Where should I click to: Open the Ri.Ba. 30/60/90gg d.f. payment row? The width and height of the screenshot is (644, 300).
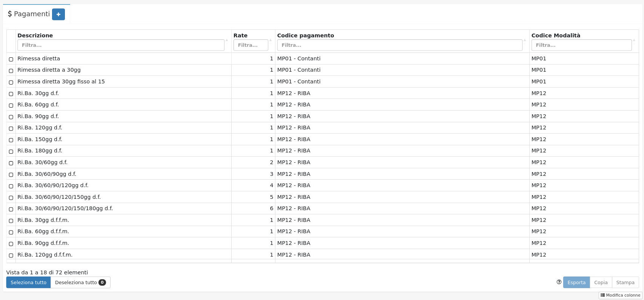(x=47, y=174)
